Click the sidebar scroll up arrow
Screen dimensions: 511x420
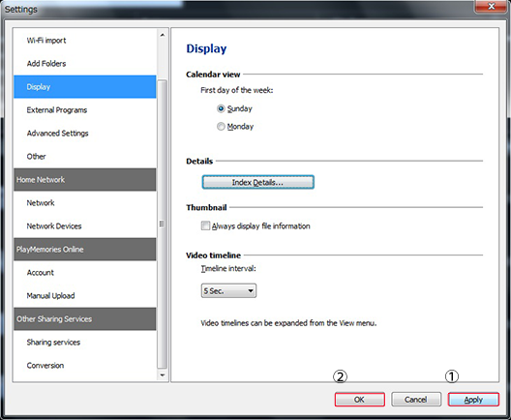click(163, 35)
